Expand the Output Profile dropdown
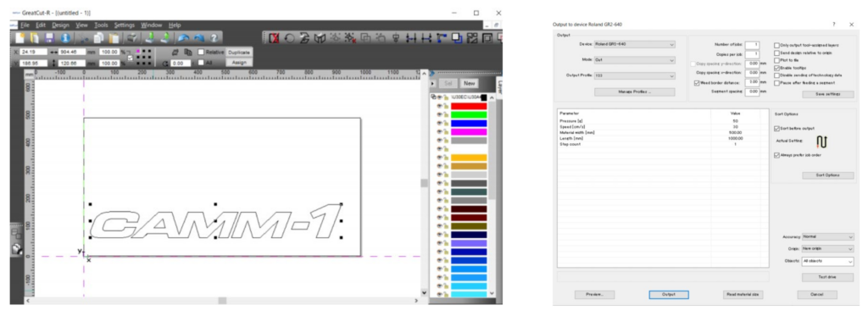Screen dimensions: 868x322 tap(635, 75)
